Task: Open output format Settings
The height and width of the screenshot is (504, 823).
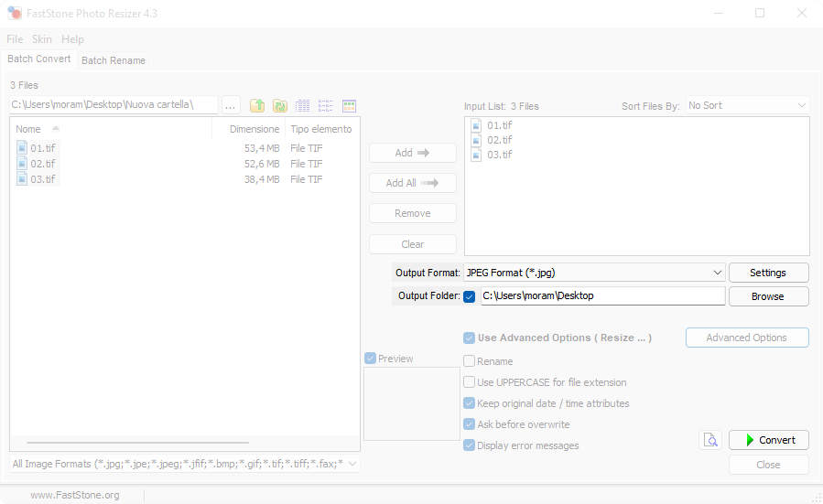Action: pos(768,273)
